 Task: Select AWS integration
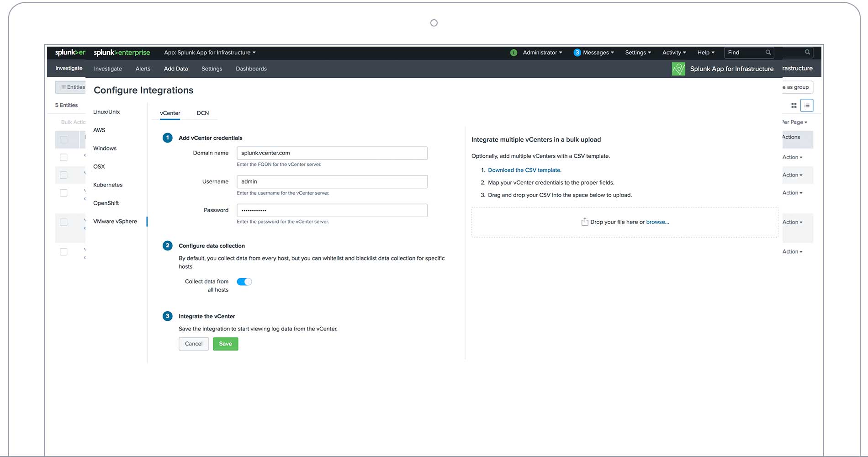99,130
